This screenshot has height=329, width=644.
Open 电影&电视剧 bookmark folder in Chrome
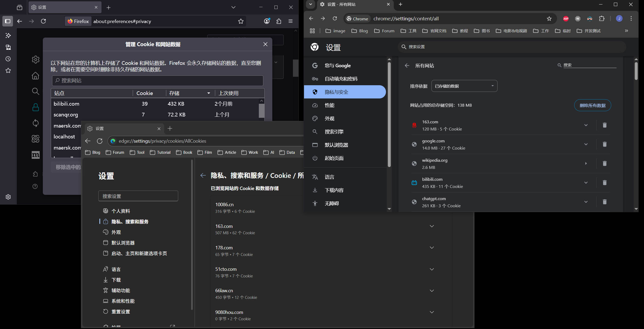tap(511, 31)
